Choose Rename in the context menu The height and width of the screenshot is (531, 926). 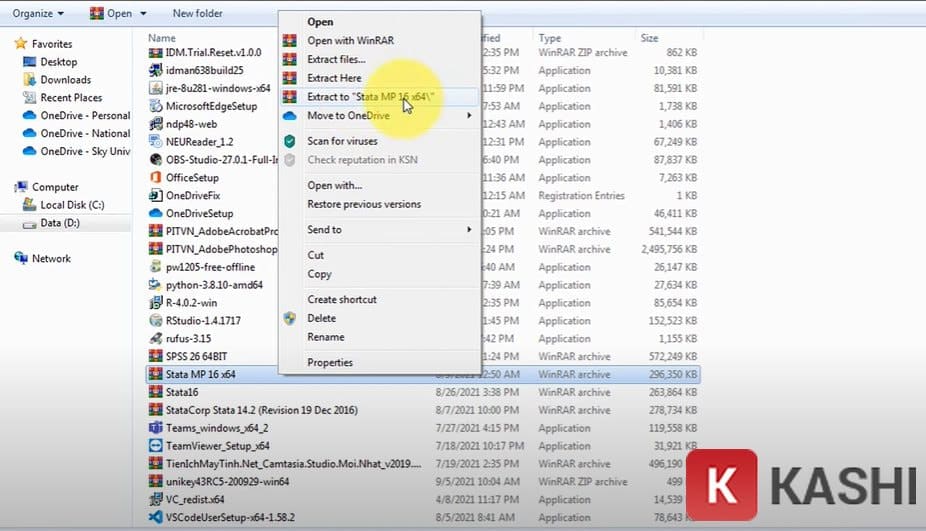(x=325, y=337)
